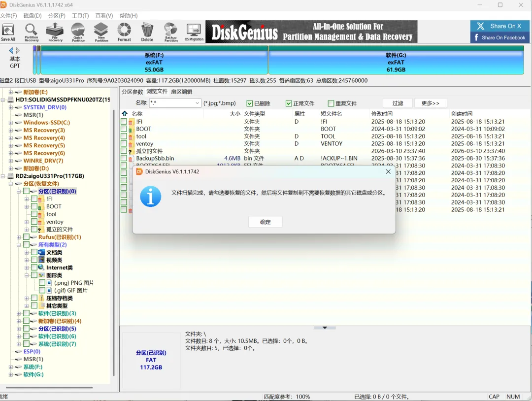Click 确定 in the dialog
Viewport: 532px width, 401px height.
pos(266,222)
